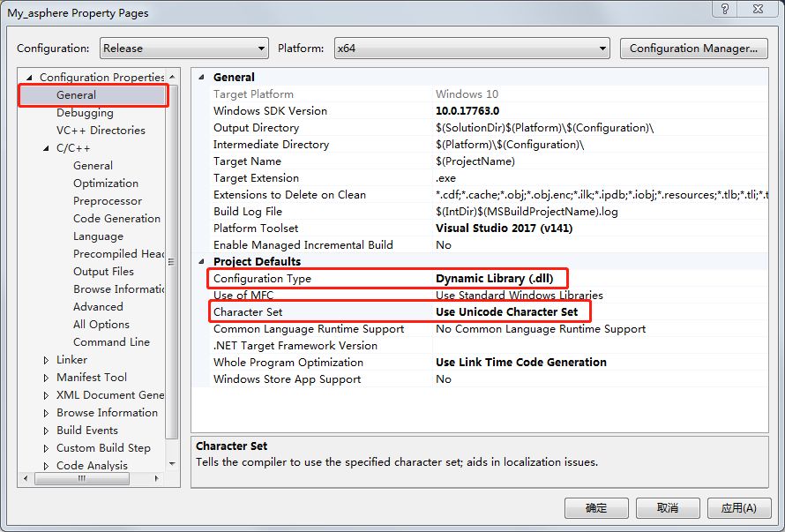Click the Configuration Manager button

(693, 49)
